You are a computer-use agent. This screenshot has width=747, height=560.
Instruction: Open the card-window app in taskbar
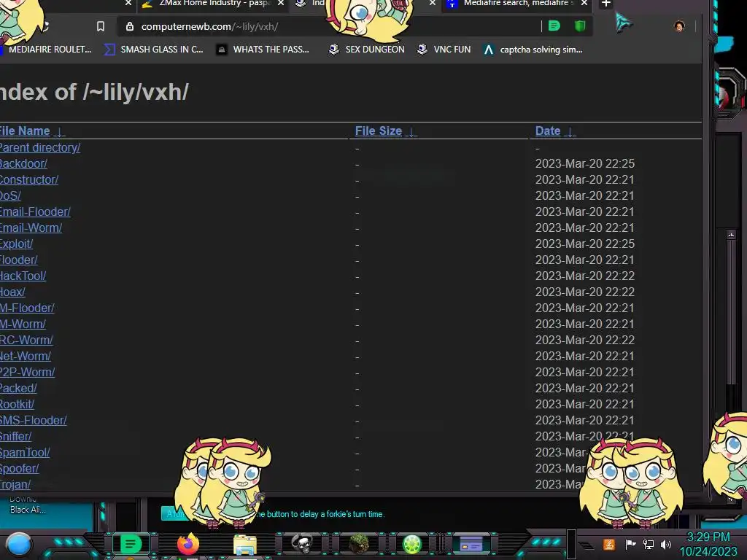tap(471, 544)
